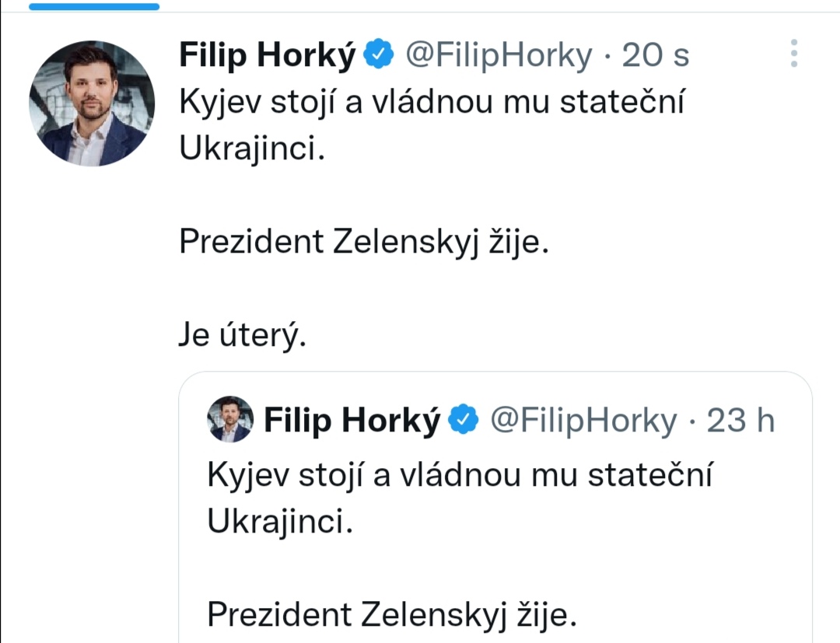Click @FilipHorky handle inside quoted tweet
The image size is (840, 643).
coord(583,420)
